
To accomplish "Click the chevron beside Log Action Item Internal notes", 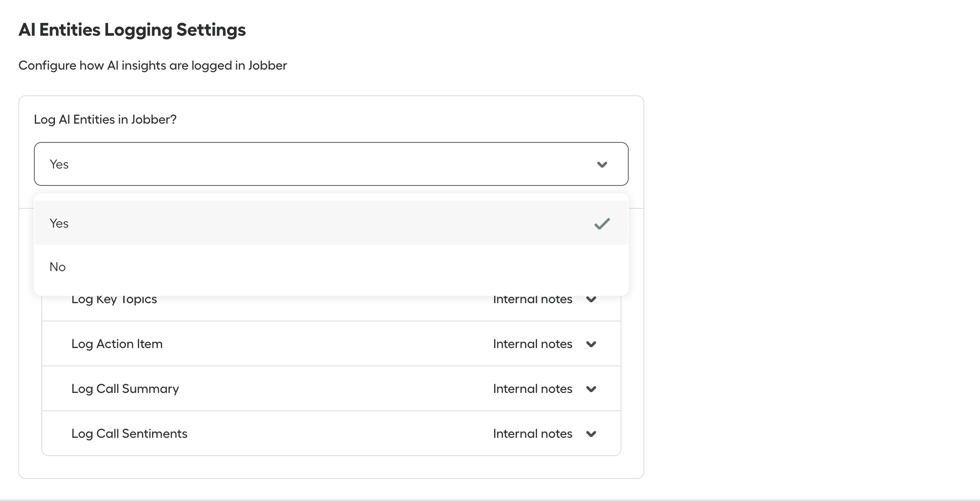I will tap(591, 344).
